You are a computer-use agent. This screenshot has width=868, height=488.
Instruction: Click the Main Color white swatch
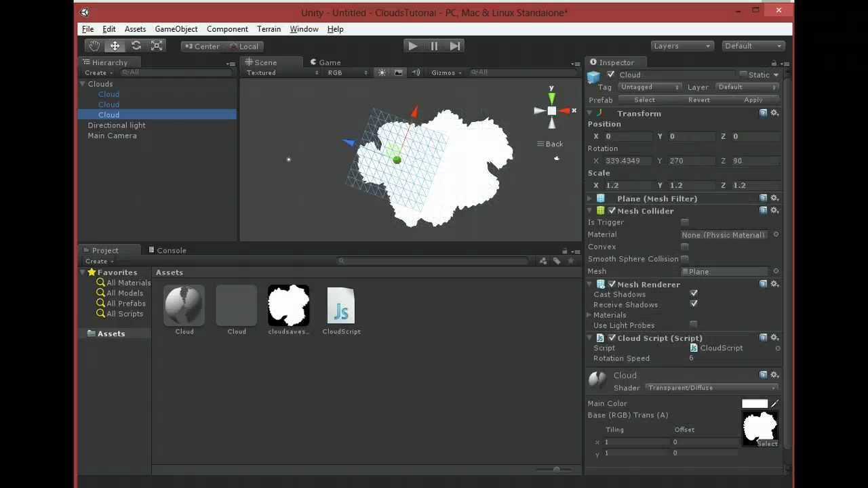point(755,403)
